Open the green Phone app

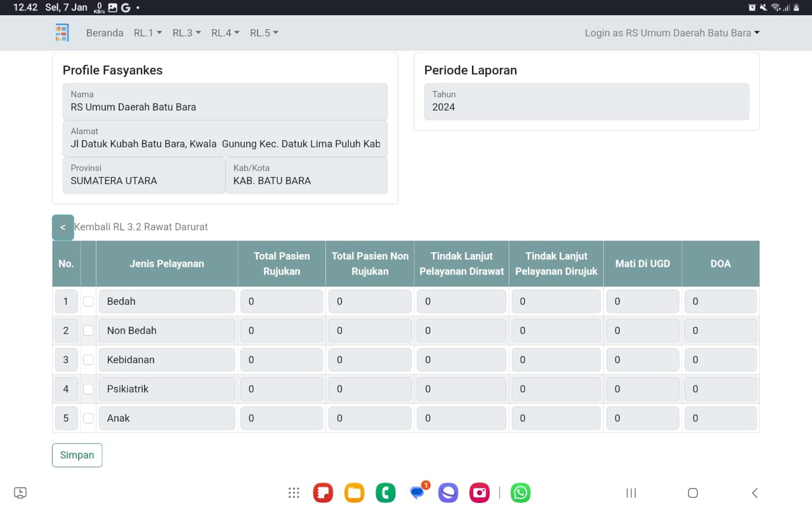pos(385,493)
